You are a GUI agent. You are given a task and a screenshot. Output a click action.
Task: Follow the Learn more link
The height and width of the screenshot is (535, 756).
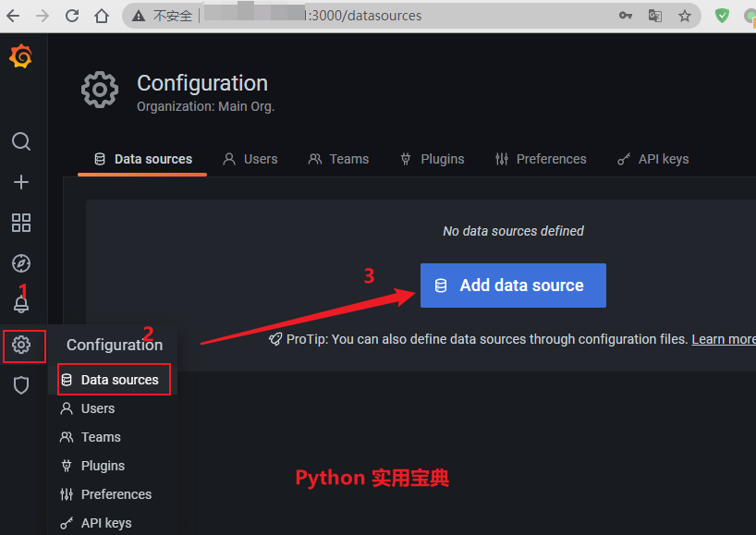point(724,339)
